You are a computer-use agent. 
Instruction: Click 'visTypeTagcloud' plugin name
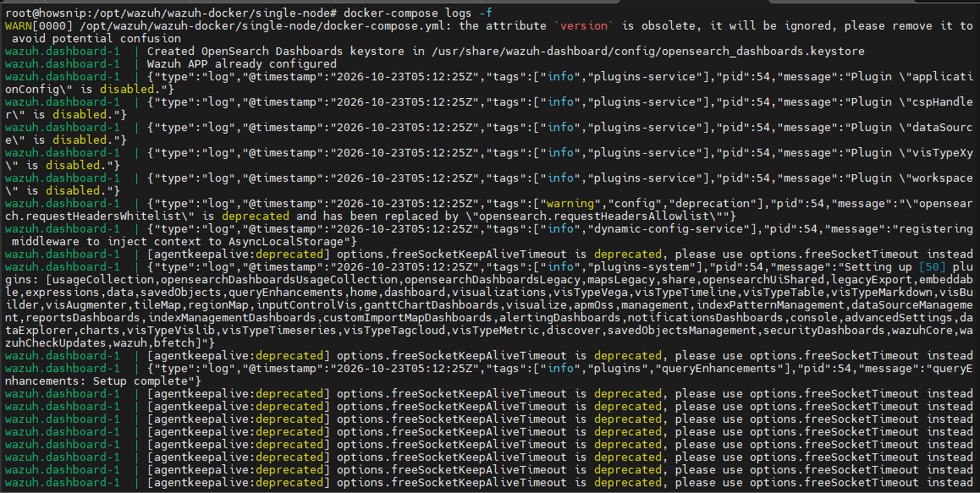(x=394, y=331)
